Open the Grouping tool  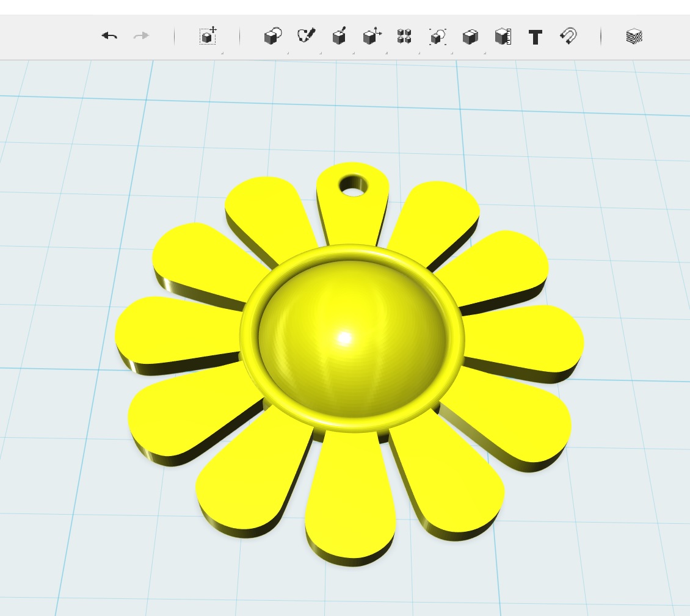pos(437,37)
